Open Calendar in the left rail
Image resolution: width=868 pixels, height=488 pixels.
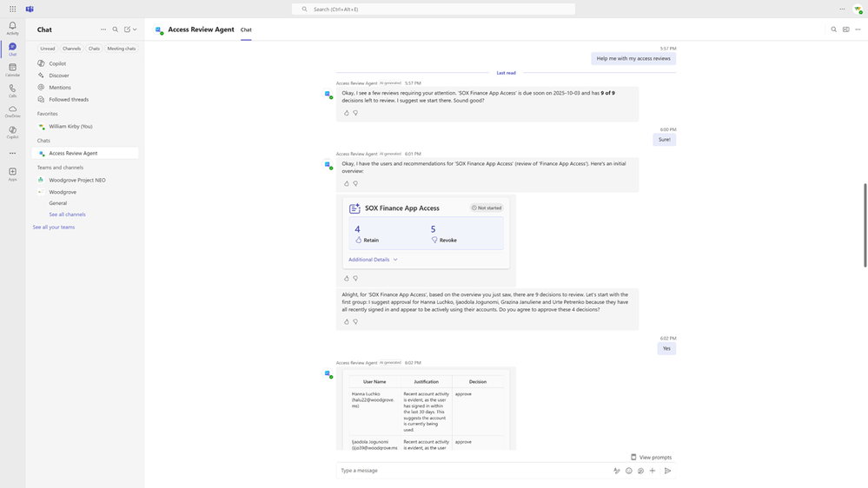click(x=12, y=69)
